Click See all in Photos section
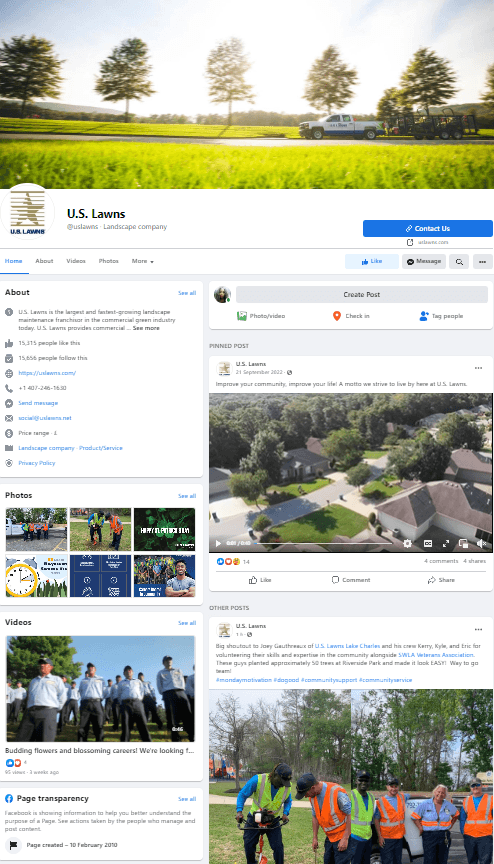Screen dimensions: 494x864 [187, 496]
